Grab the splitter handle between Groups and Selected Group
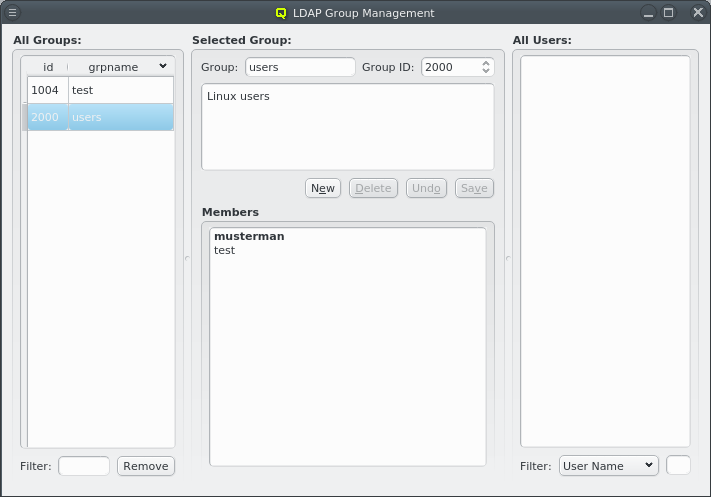This screenshot has width=711, height=497. [187, 258]
